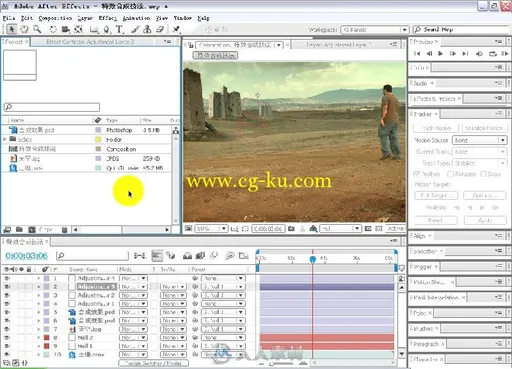Click the Edit Target button
Screen dimensions: 512x369
[x=436, y=195]
